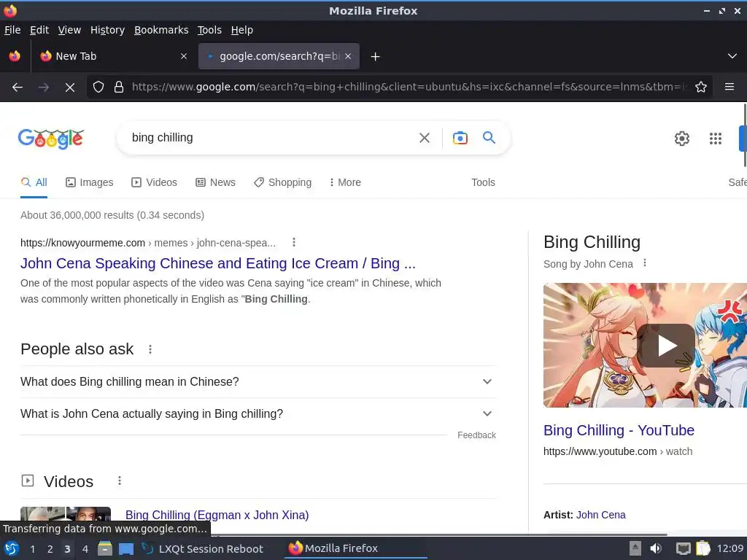The width and height of the screenshot is (747, 560).
Task: Close the google.com search tab
Action: click(348, 56)
